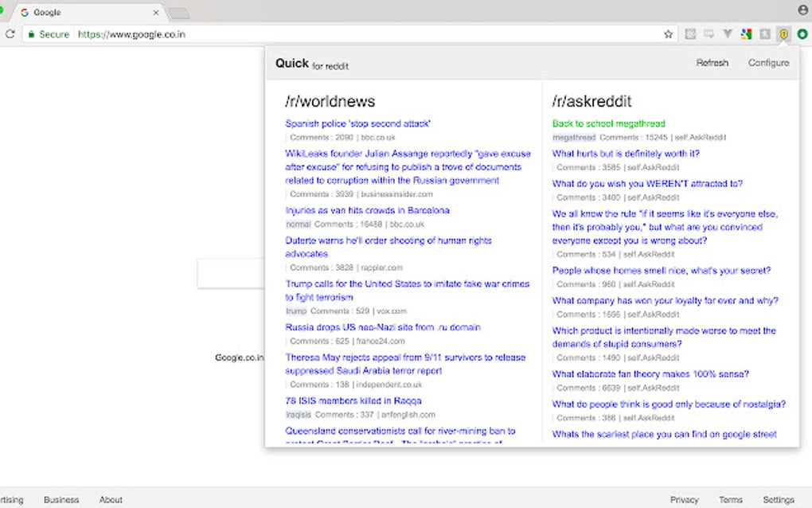Open the Back to school megathread post

pos(607,123)
